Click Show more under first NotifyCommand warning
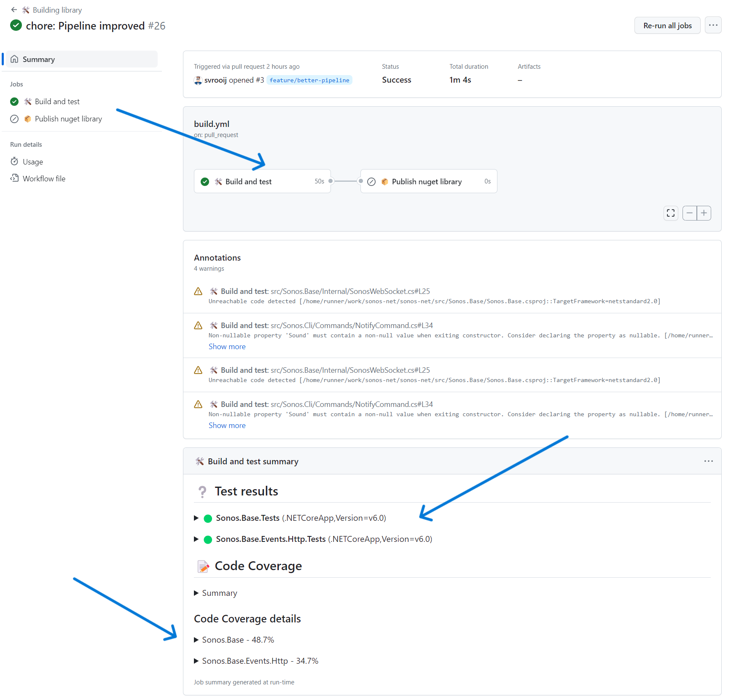 coord(227,347)
